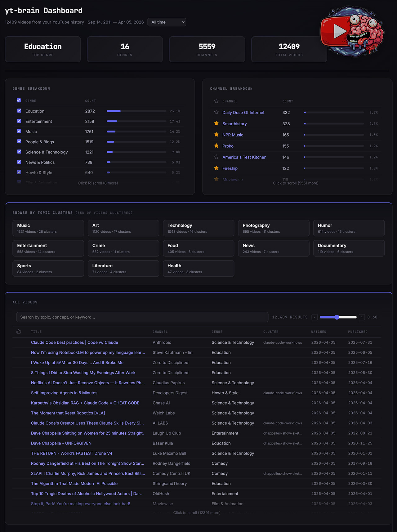Sort genres by the Count column header
This screenshot has height=532, width=397.
click(91, 101)
